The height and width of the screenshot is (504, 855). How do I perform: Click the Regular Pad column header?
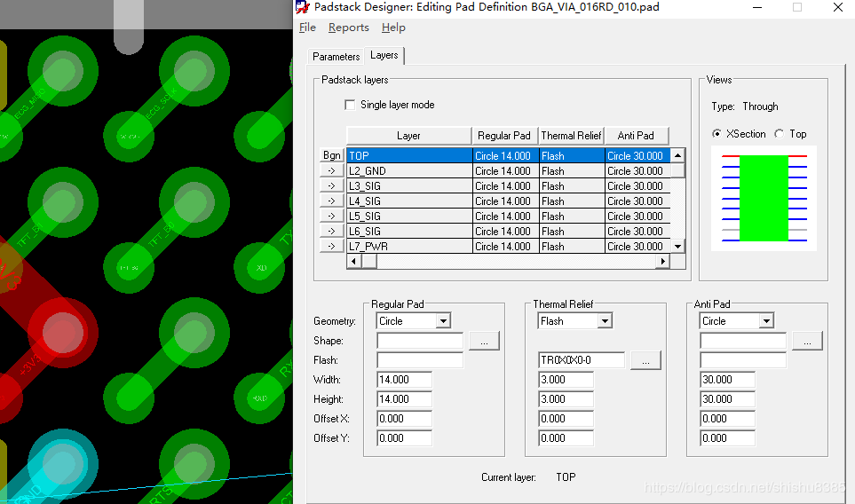pyautogui.click(x=504, y=136)
